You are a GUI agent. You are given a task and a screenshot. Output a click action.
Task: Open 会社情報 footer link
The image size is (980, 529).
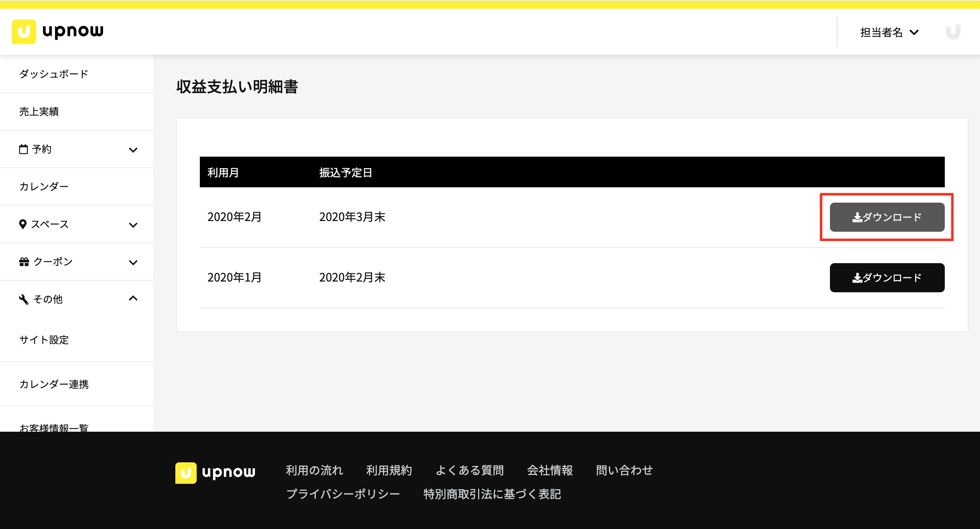pyautogui.click(x=550, y=470)
